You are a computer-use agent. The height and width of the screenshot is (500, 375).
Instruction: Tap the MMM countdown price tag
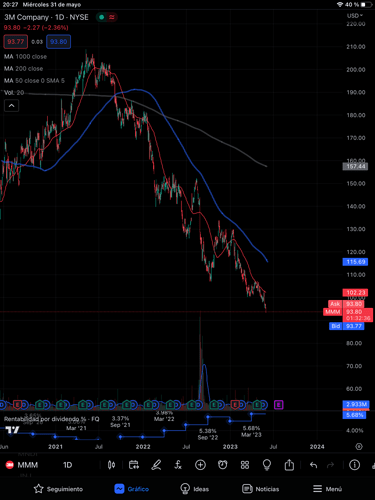click(348, 315)
